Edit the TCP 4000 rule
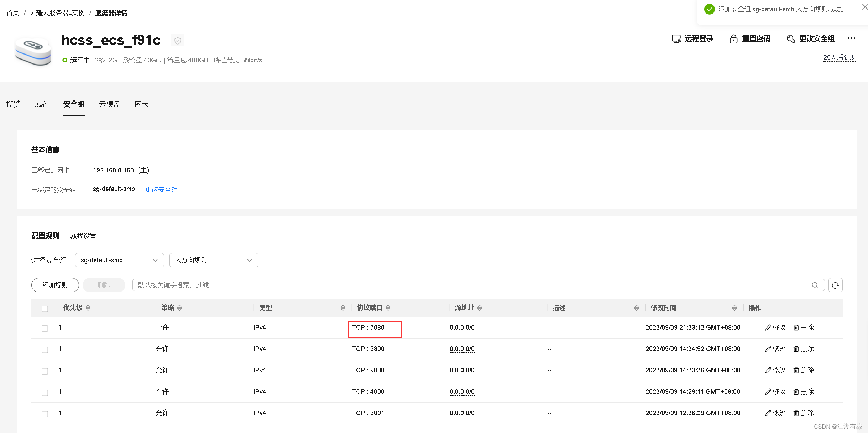Viewport: 868px width, 433px height. [775, 392]
